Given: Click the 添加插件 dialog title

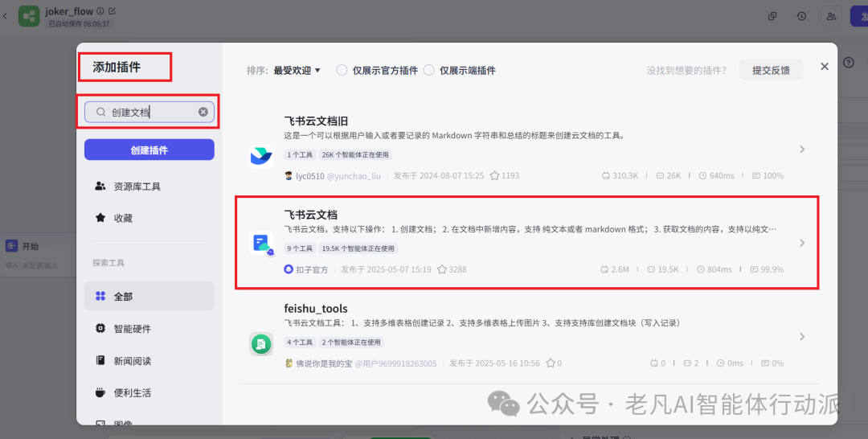Looking at the screenshot, I should [x=117, y=68].
